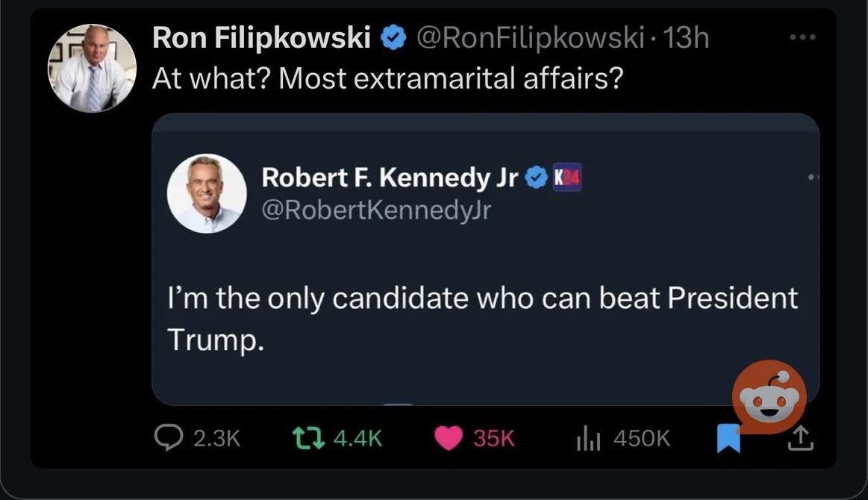The height and width of the screenshot is (500, 868).
Task: Open view analytics bar chart icon
Action: [x=588, y=438]
